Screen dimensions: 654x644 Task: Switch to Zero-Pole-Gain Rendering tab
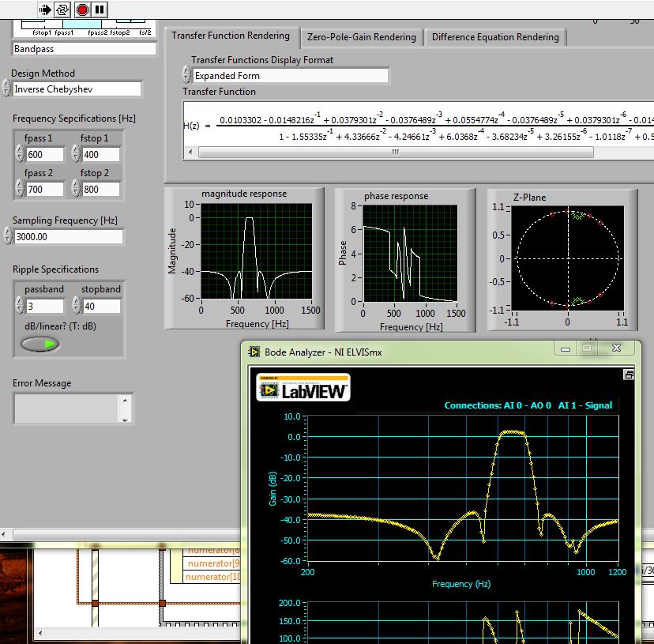point(361,37)
